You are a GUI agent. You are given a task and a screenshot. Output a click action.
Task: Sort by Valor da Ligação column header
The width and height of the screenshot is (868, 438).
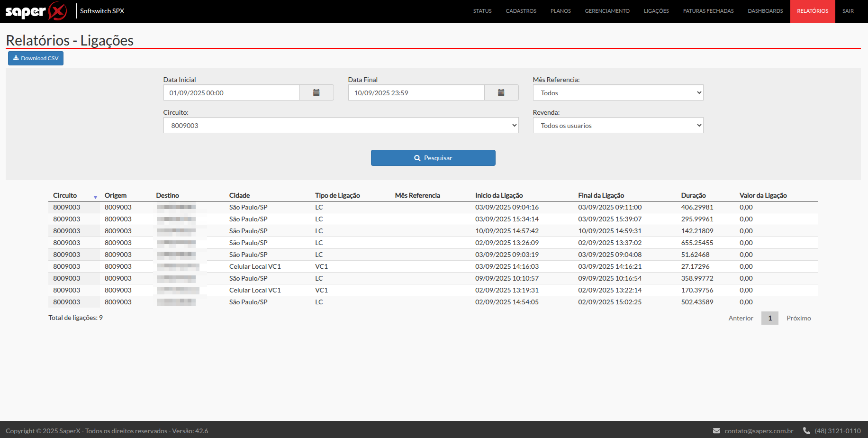click(763, 195)
